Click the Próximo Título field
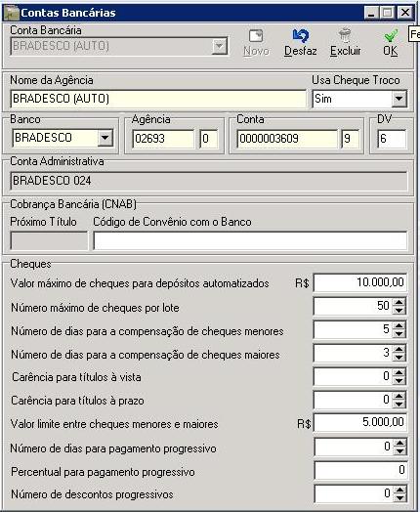Viewport: 420px width, 512px height. click(49, 241)
